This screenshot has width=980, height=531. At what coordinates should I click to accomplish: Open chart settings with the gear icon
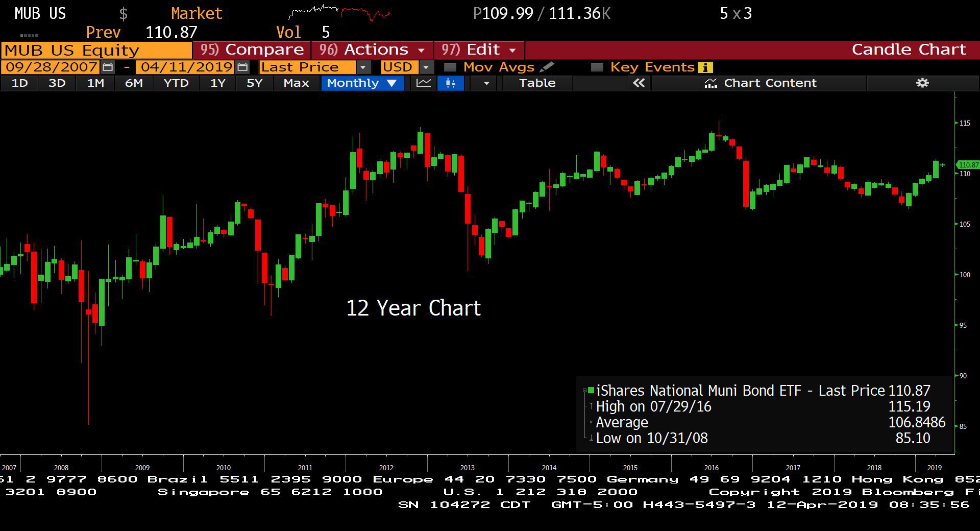922,83
